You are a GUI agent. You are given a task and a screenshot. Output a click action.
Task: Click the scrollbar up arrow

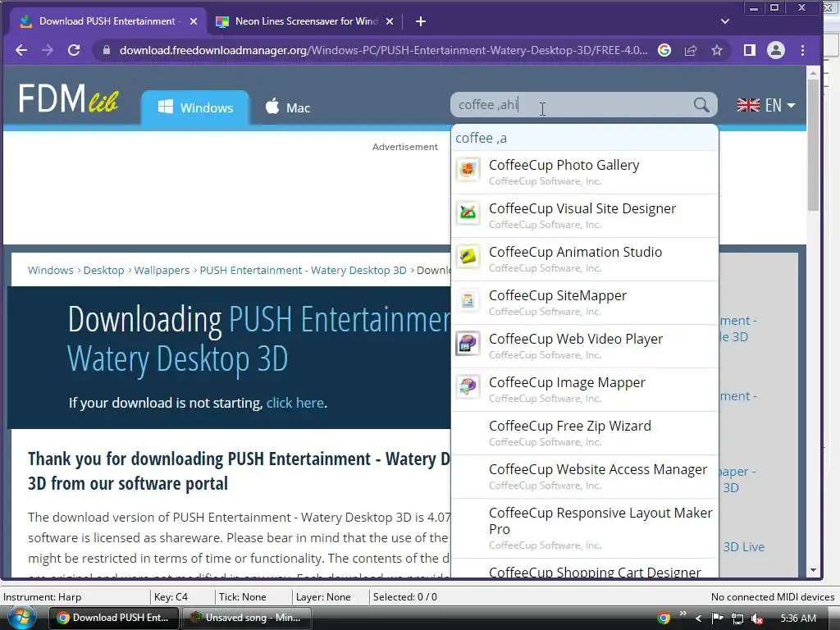tap(813, 72)
